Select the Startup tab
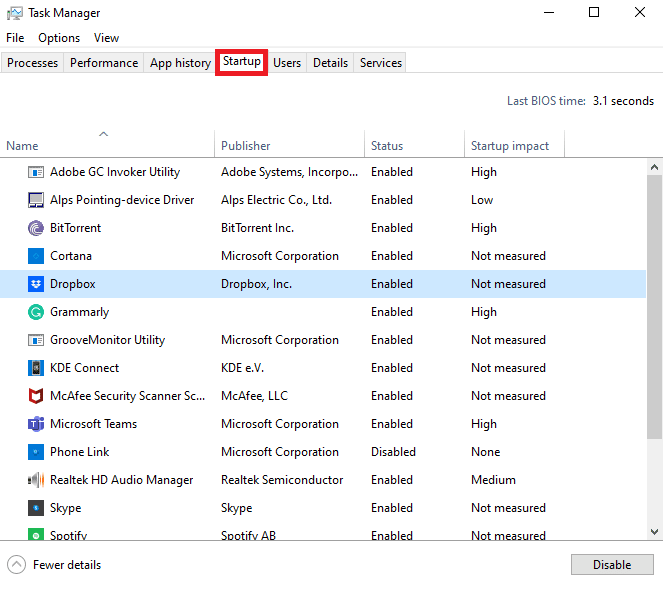Screen dimensions: 663x589 click(241, 62)
